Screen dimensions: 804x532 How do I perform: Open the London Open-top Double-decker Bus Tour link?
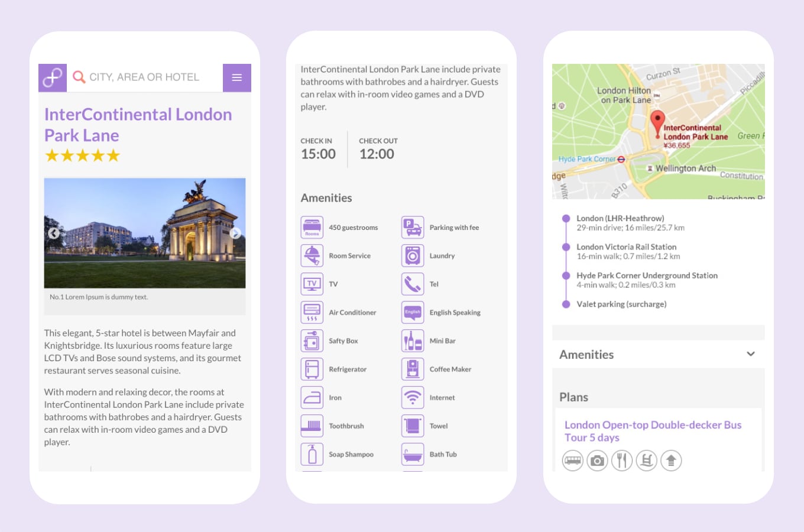[652, 431]
